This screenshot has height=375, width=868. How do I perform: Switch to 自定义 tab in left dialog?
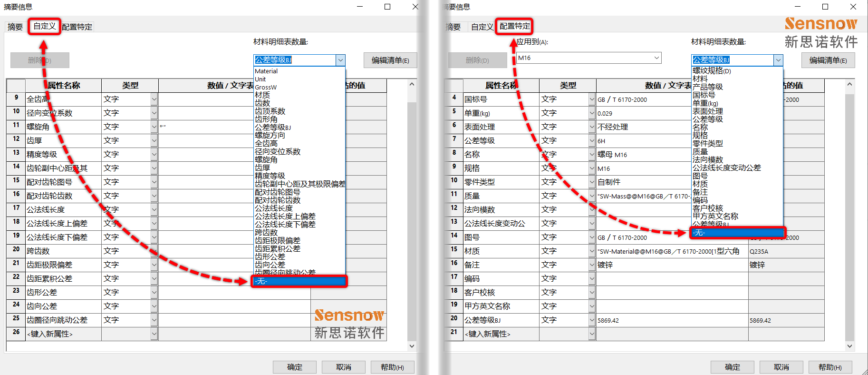(44, 26)
